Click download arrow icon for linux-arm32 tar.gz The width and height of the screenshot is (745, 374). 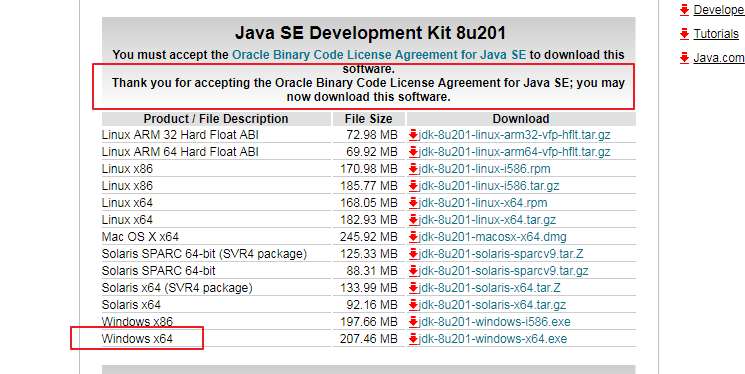(x=413, y=135)
